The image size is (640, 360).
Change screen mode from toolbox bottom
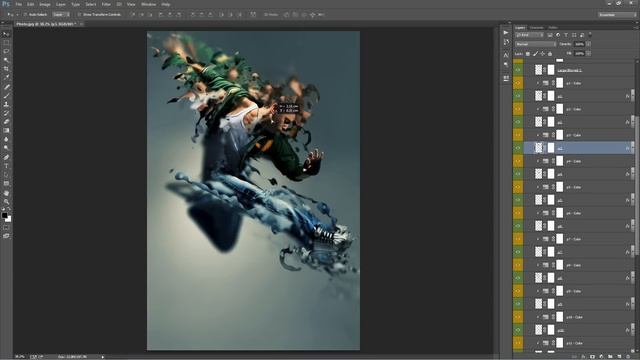pyautogui.click(x=6, y=236)
